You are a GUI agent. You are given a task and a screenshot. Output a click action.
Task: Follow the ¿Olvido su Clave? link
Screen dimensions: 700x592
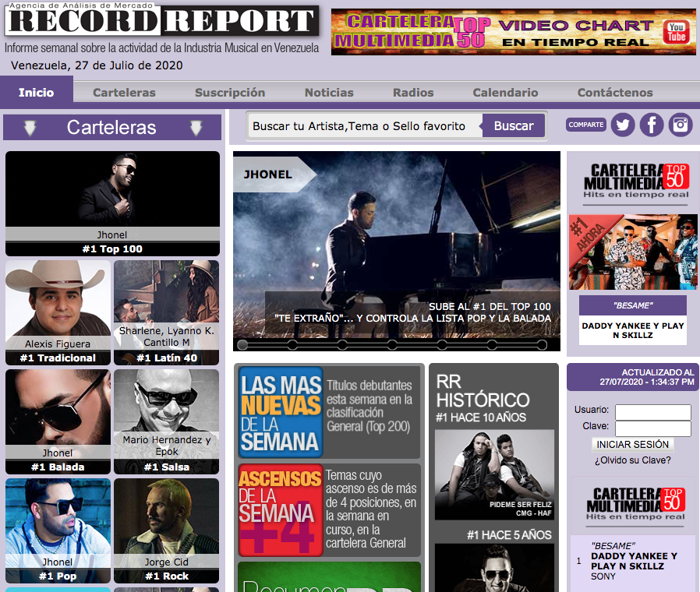click(x=632, y=460)
